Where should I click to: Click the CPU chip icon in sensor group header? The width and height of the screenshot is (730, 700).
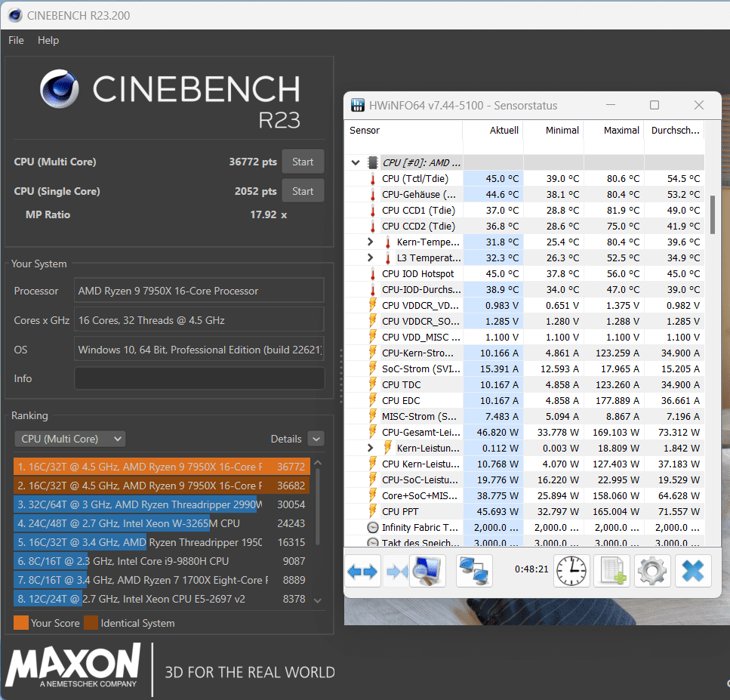[372, 162]
